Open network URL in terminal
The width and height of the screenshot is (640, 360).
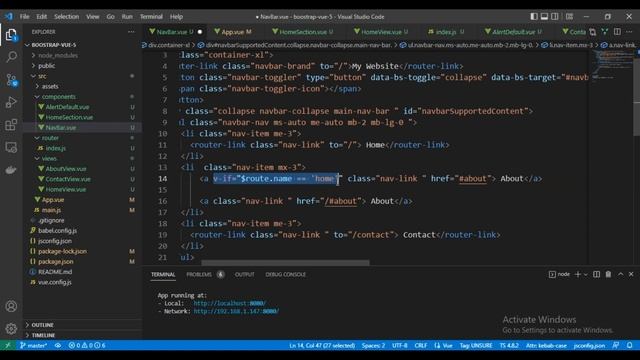[x=236, y=311]
